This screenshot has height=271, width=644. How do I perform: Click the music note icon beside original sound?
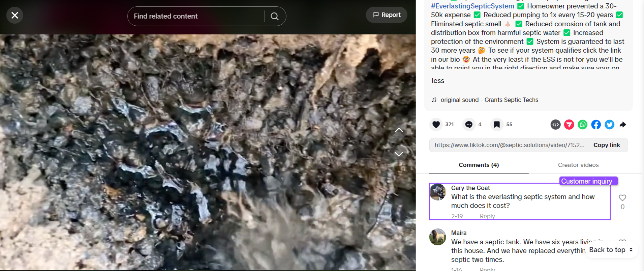click(434, 100)
